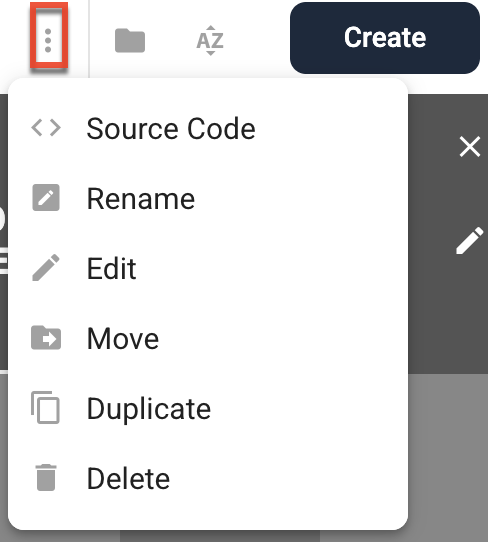Choose Move from the dropdown menu
488x542 pixels.
(x=208, y=338)
